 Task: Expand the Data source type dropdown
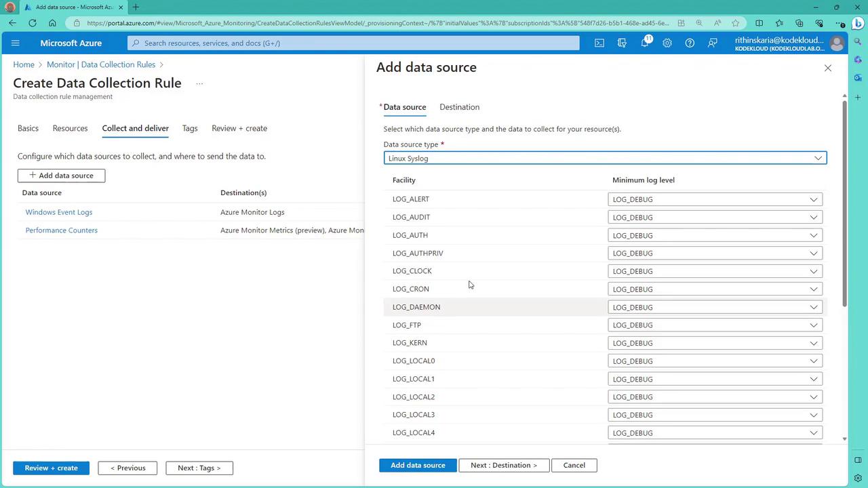[605, 158]
